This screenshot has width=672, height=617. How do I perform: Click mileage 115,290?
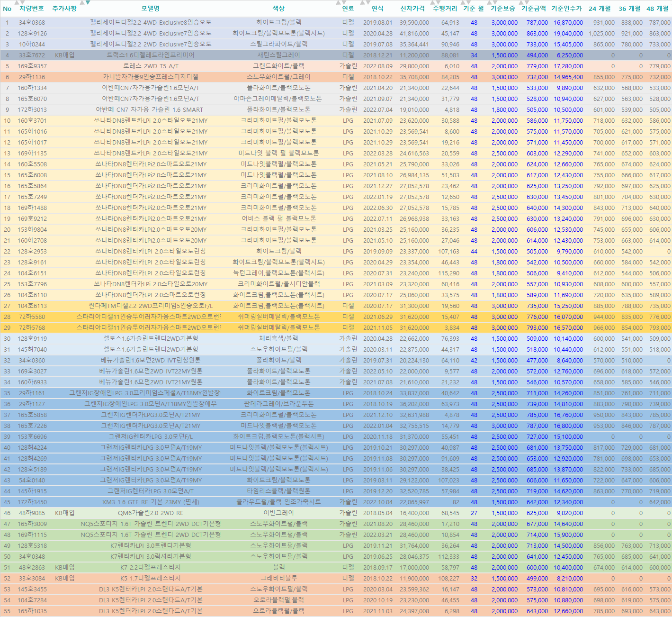[448, 273]
